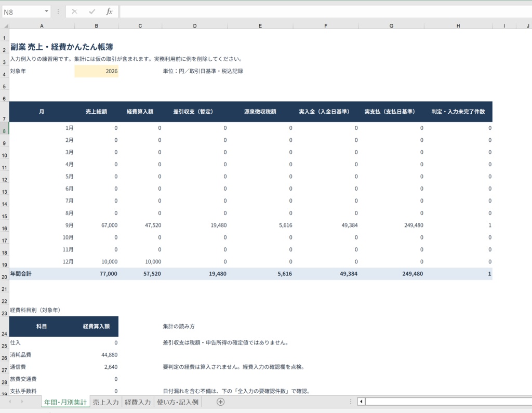This screenshot has width=532, height=413.
Task: Click the 旅費交通費 category cell
Action: pos(42,379)
